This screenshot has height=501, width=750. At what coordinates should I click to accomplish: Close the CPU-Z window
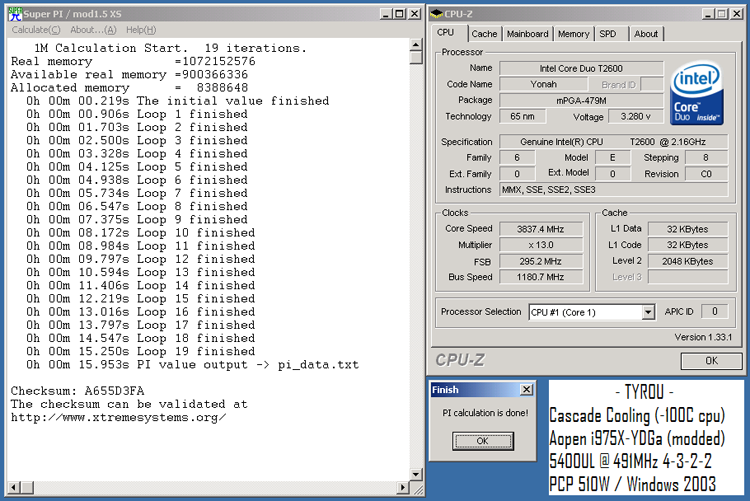[737, 14]
